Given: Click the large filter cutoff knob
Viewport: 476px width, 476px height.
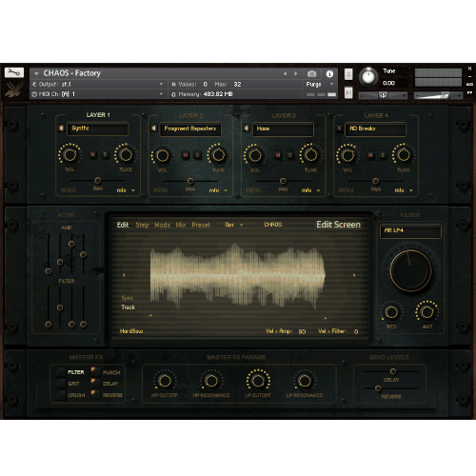Looking at the screenshot, I should point(410,270).
